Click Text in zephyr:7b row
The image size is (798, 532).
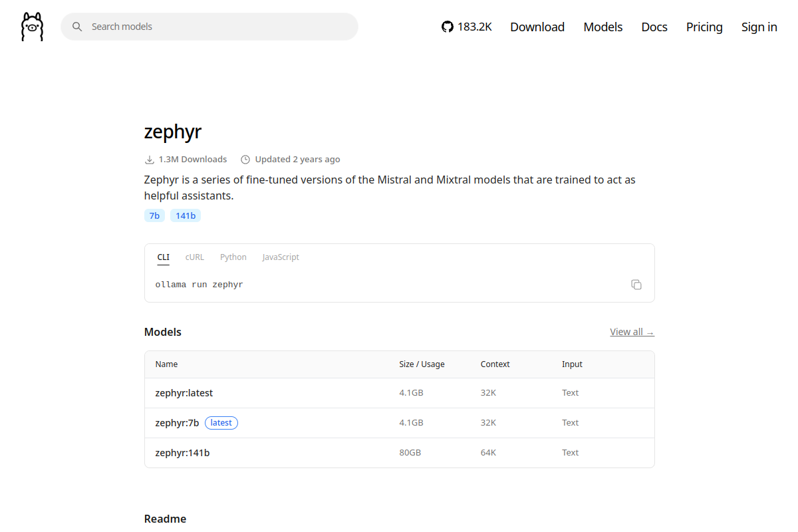(x=571, y=423)
